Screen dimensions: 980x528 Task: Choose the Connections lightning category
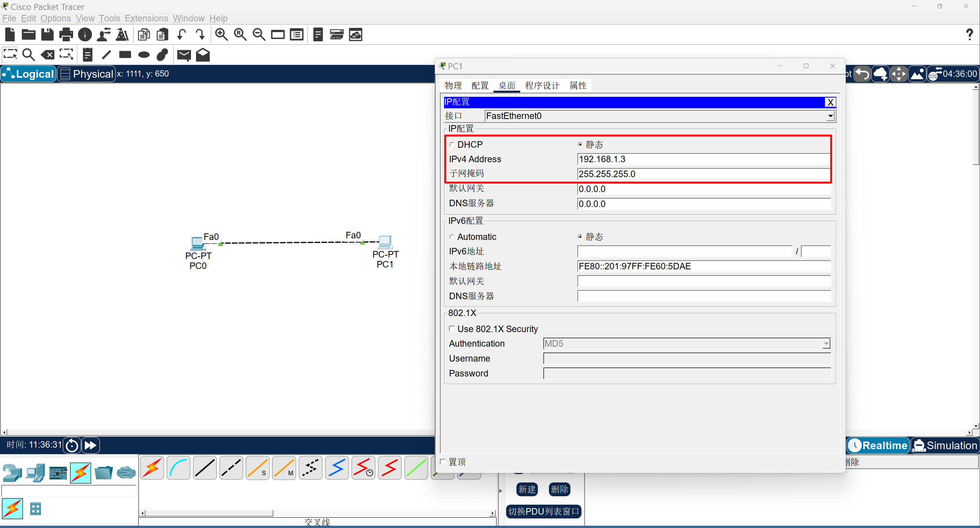tap(81, 473)
